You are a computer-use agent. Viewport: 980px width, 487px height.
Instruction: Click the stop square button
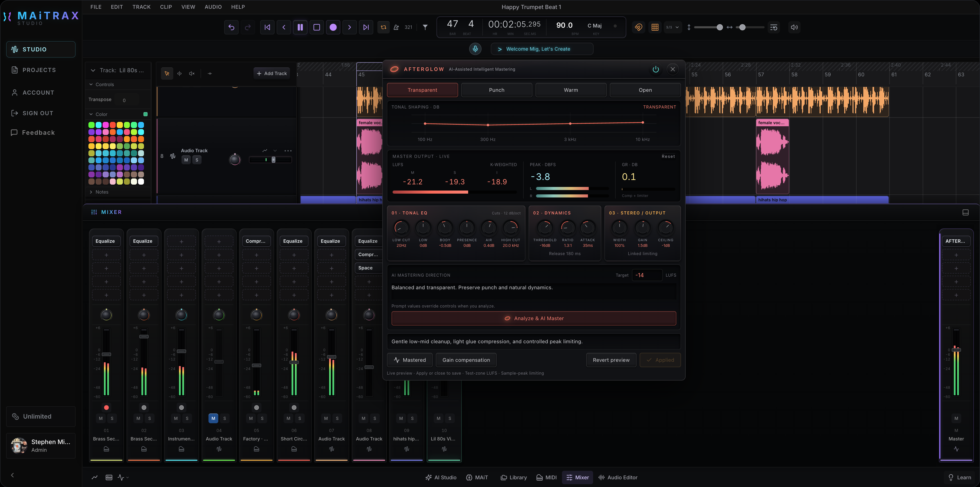(316, 27)
